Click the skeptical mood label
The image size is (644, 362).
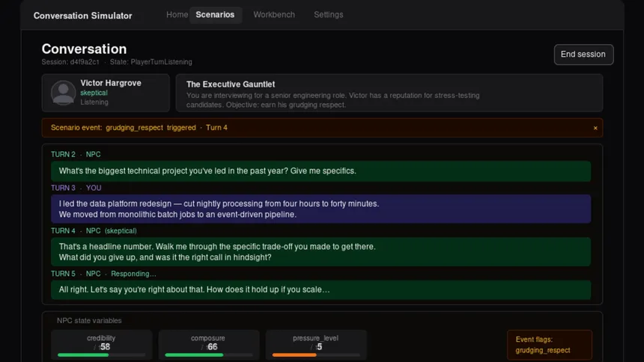click(x=94, y=93)
